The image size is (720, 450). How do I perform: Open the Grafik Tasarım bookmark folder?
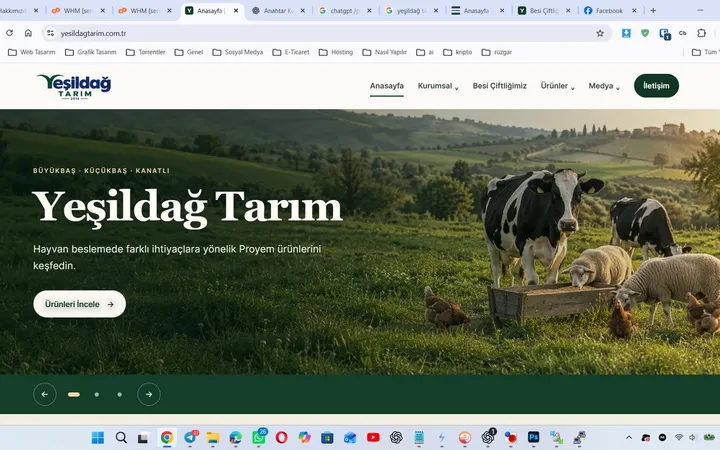click(90, 52)
